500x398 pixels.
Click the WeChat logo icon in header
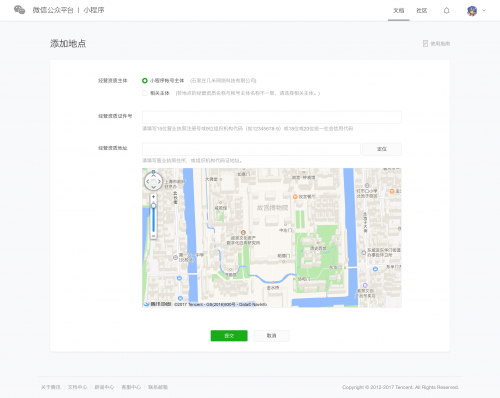click(x=19, y=10)
